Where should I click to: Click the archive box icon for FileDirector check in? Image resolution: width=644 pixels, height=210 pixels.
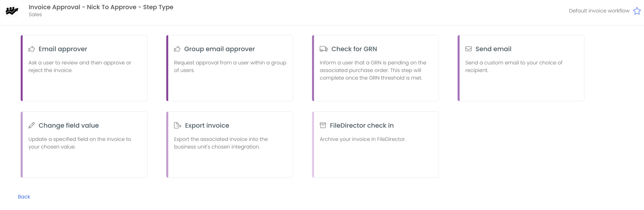click(x=323, y=125)
